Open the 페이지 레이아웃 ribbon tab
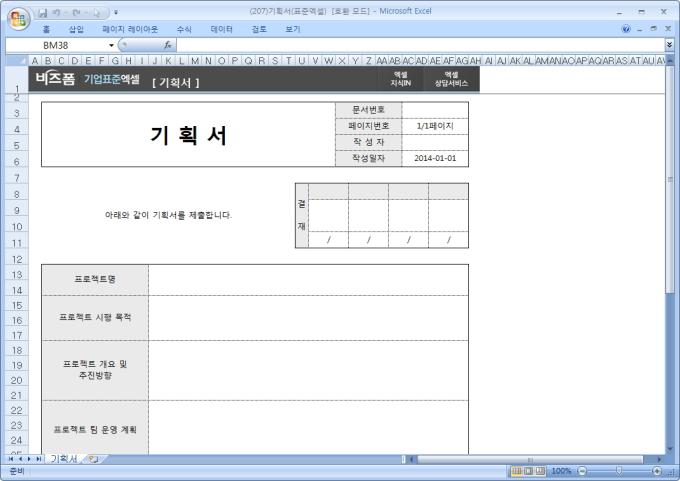 pyautogui.click(x=130, y=29)
